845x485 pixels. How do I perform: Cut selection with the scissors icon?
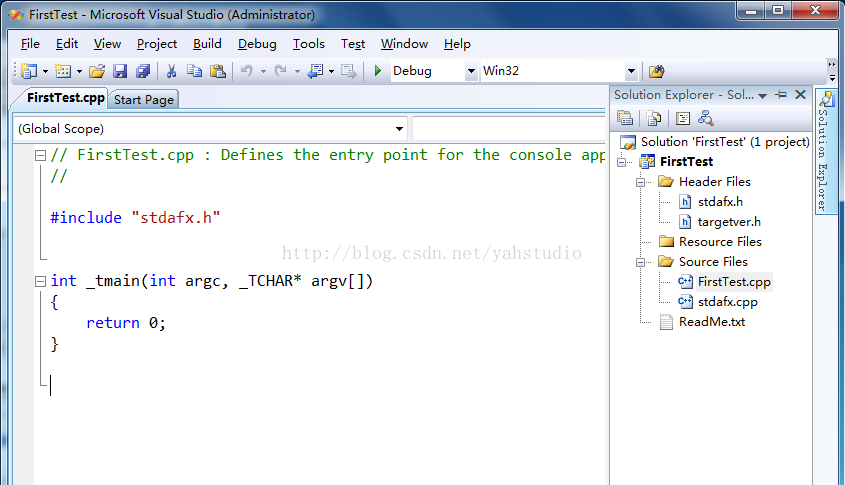point(171,71)
